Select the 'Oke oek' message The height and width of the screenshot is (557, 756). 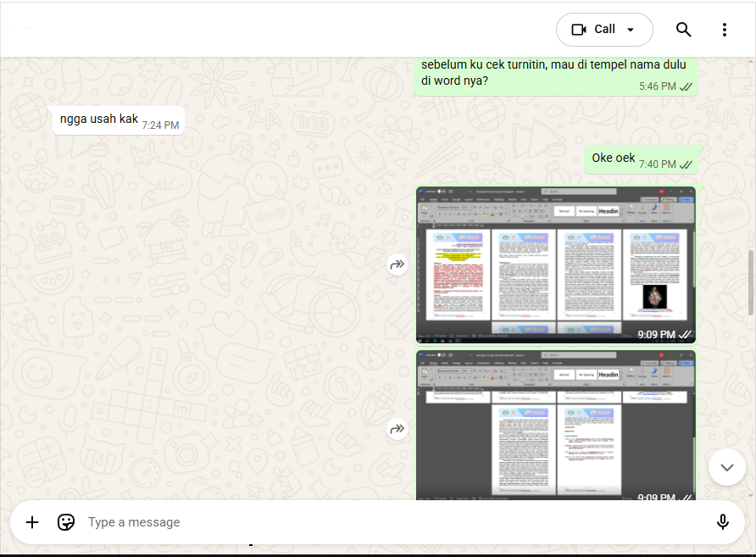point(641,159)
